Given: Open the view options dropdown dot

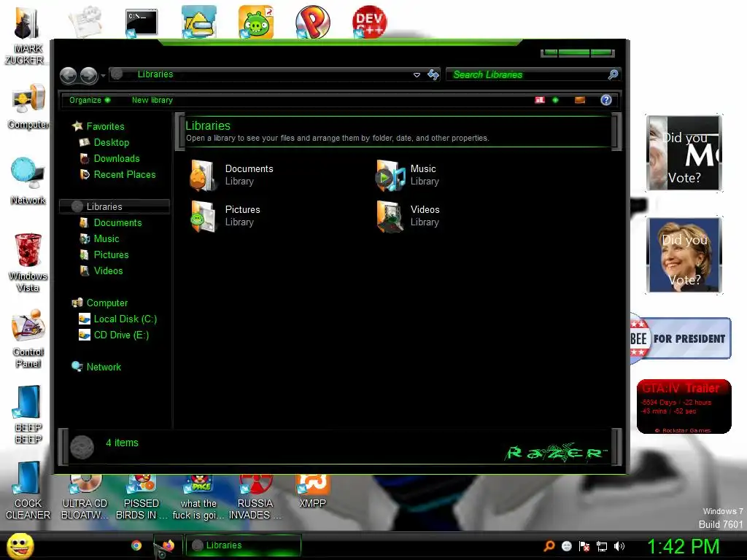Looking at the screenshot, I should [x=555, y=100].
